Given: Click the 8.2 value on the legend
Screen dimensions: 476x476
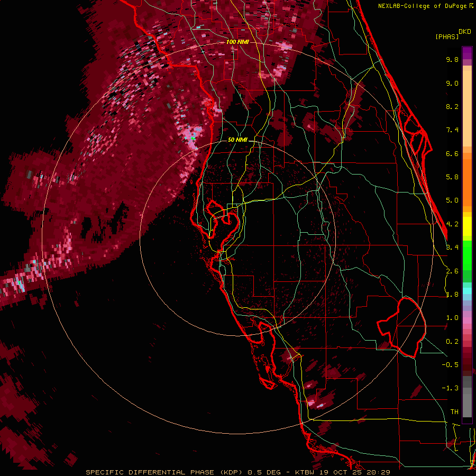Looking at the screenshot, I should (x=452, y=106).
